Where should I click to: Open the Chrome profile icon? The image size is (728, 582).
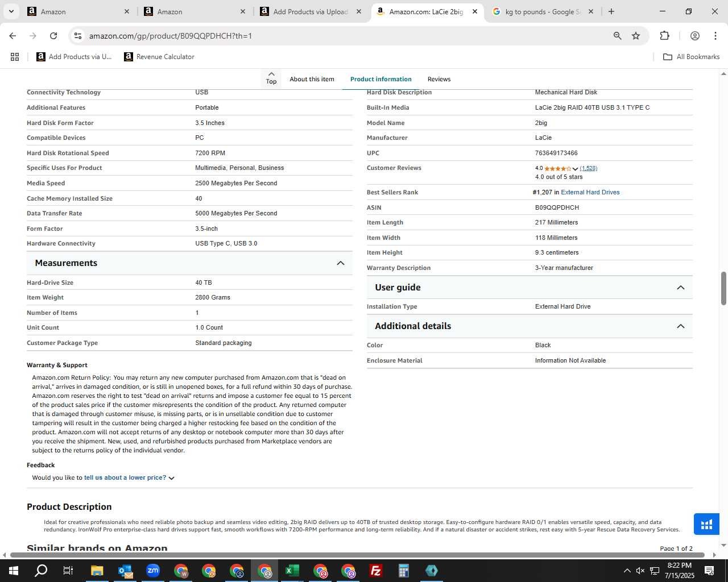click(694, 36)
